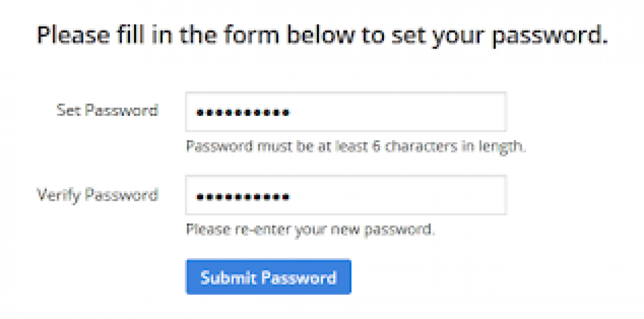Click the masked dots in Set Password field
This screenshot has height=319, width=644.
click(243, 113)
